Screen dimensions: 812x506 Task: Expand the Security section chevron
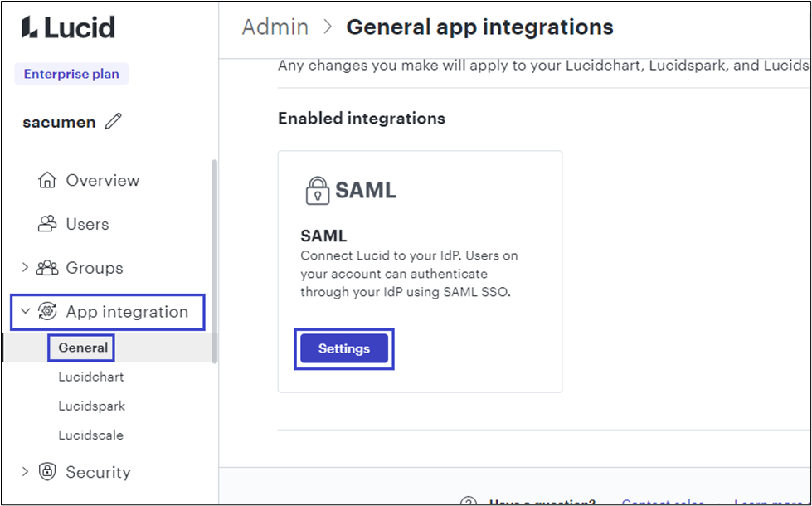pyautogui.click(x=25, y=472)
